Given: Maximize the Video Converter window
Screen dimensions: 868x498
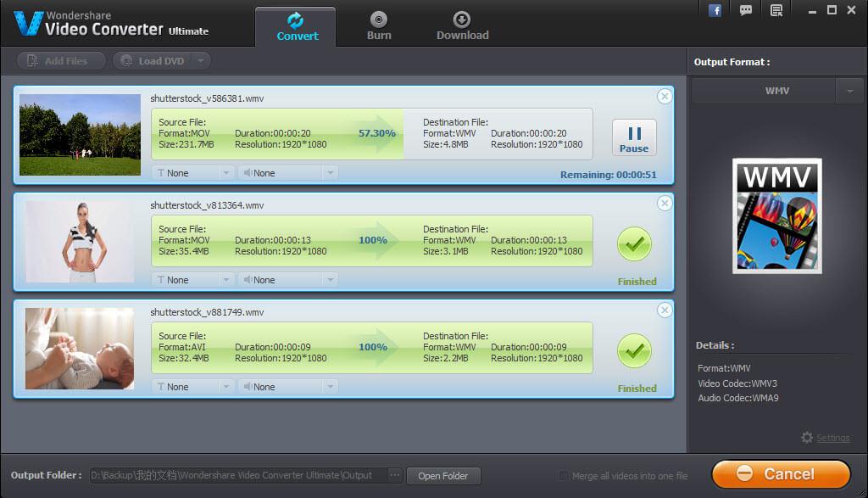Looking at the screenshot, I should 832,10.
